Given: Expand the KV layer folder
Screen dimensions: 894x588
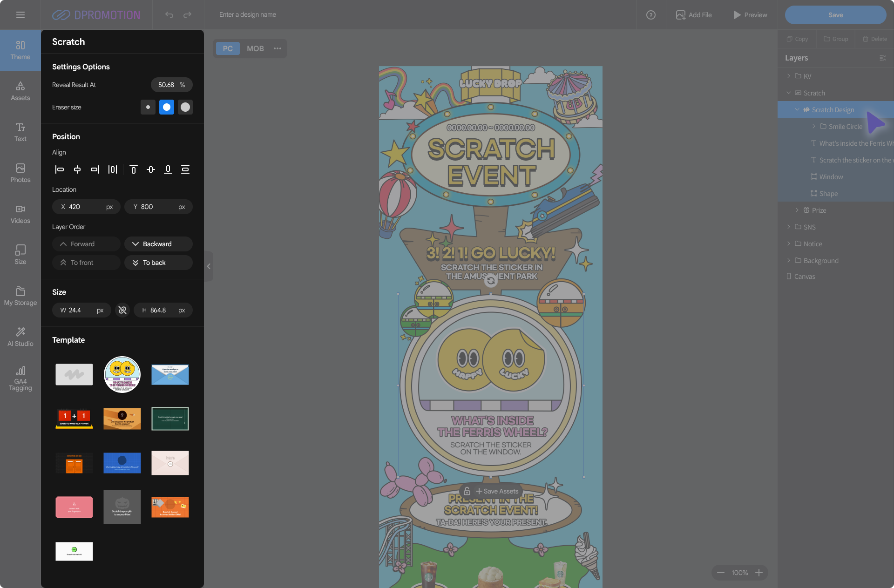Looking at the screenshot, I should click(x=788, y=76).
